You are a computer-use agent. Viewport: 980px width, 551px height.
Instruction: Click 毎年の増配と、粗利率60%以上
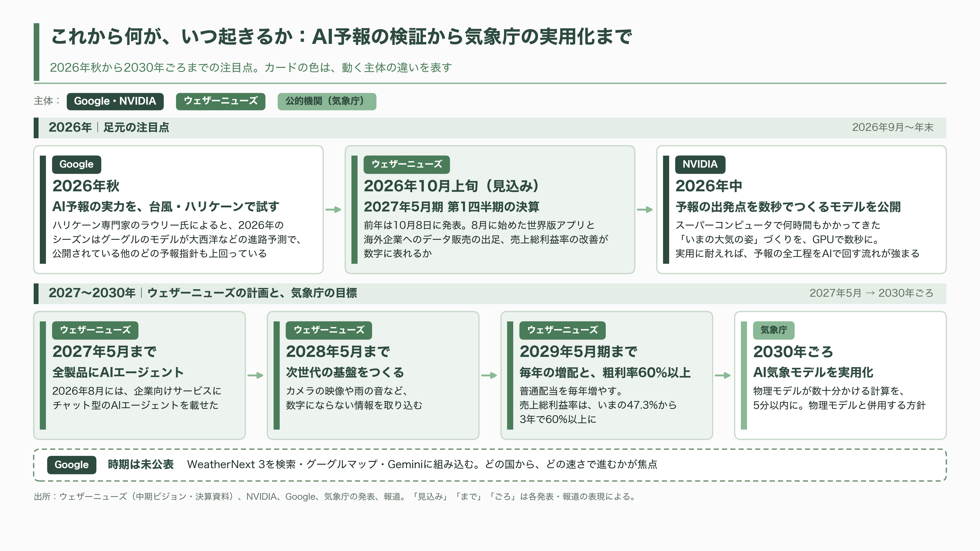point(605,373)
